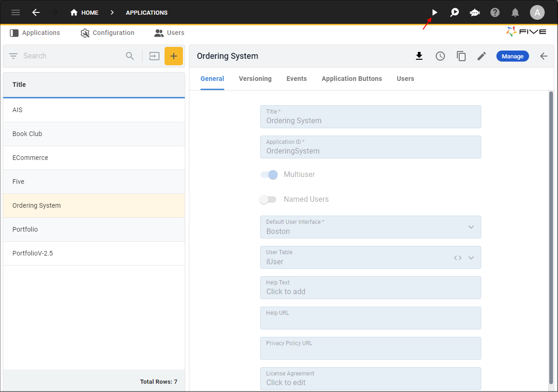Switch to the Events tab

296,79
